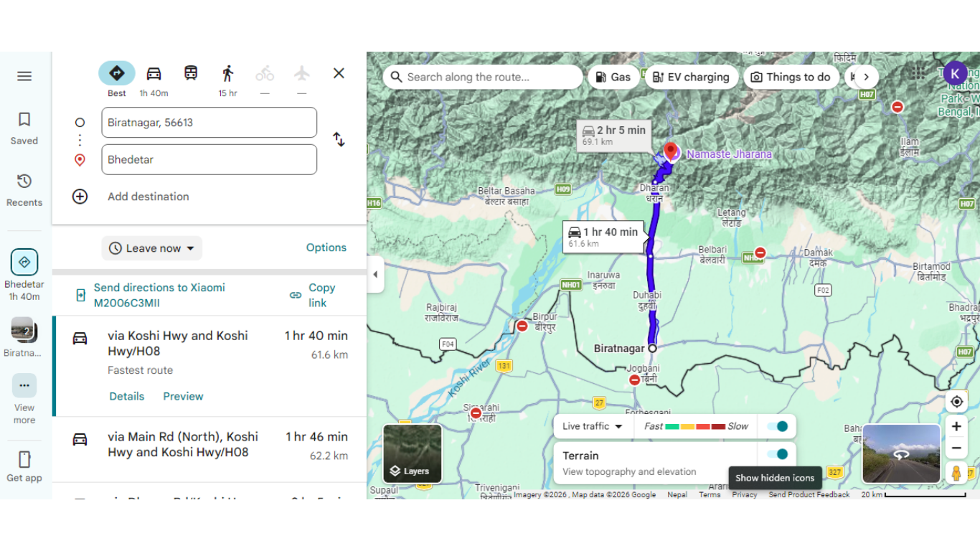Open the Street View photo thumbnail

(901, 453)
